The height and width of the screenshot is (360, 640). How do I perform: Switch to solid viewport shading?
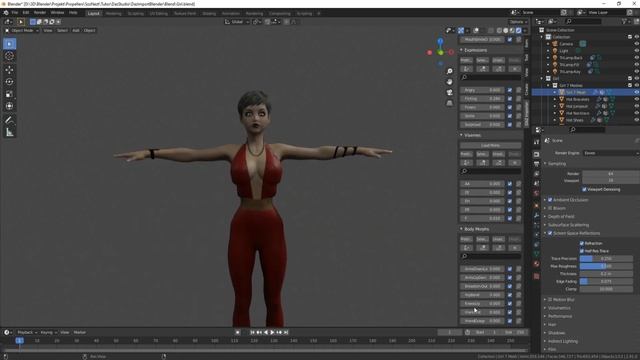pyautogui.click(x=506, y=31)
